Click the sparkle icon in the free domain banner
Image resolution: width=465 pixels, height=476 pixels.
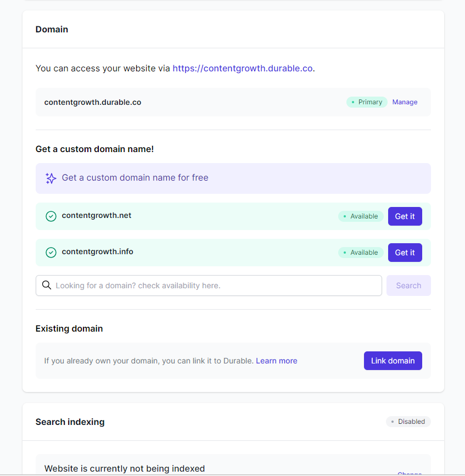coord(51,178)
